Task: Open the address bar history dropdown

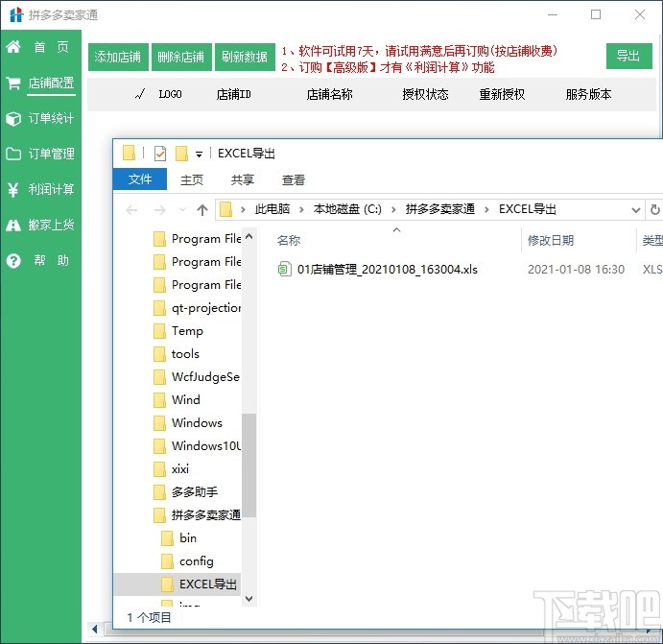Action: (635, 210)
